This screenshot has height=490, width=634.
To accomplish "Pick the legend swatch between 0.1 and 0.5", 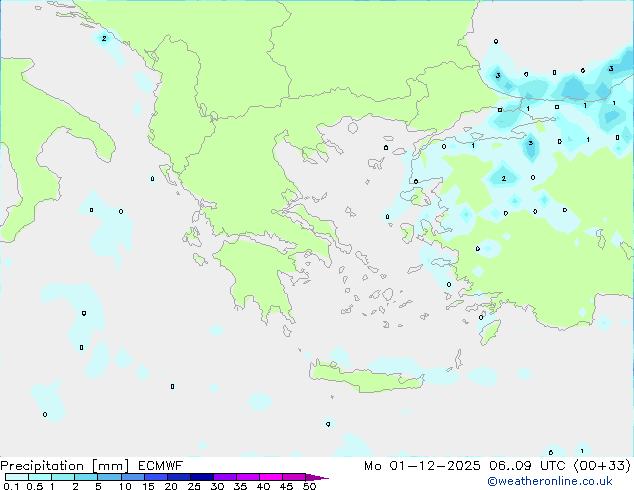I will tap(17, 477).
